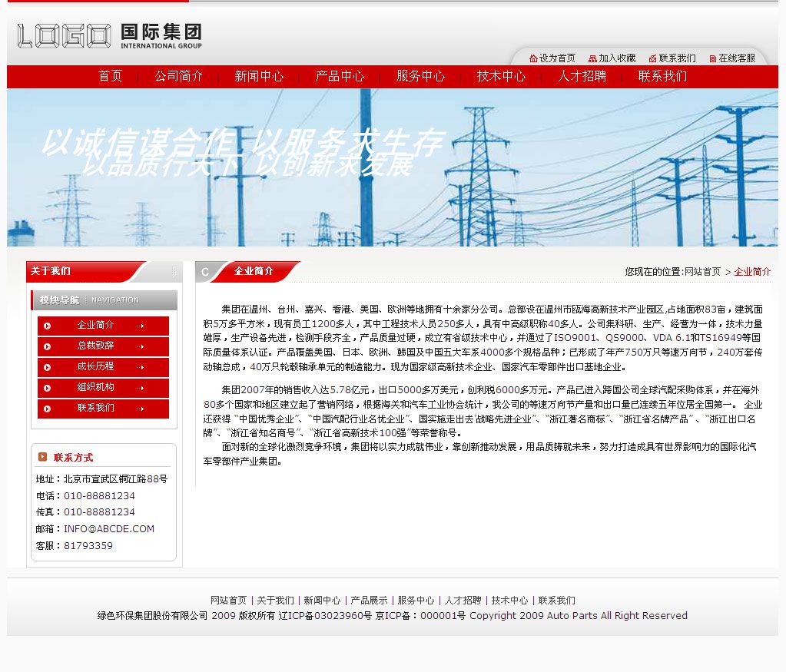The height and width of the screenshot is (672, 786).
Task: Select 联系我们 in the red navigation bar
Action: pyautogui.click(x=663, y=76)
